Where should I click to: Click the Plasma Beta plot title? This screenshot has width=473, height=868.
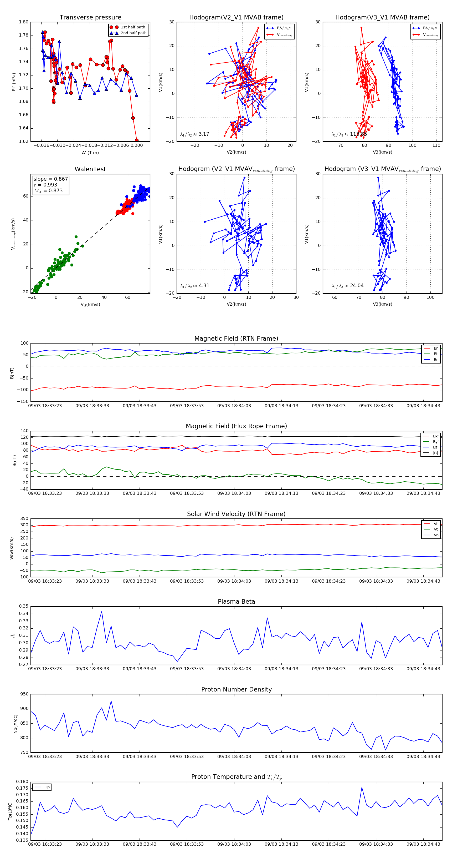[x=236, y=602]
